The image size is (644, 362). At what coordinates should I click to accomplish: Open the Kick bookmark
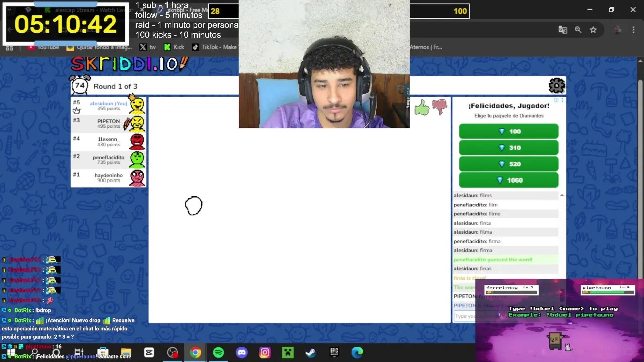click(174, 47)
